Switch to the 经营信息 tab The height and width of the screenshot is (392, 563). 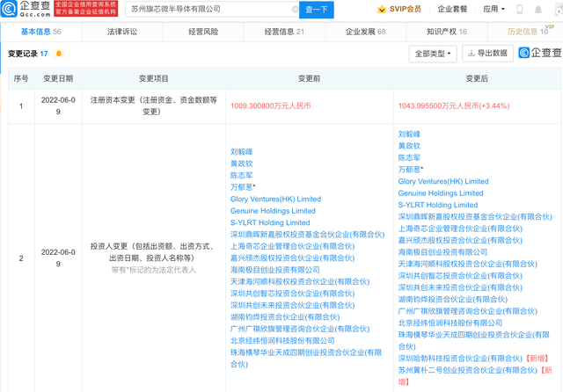tap(284, 32)
